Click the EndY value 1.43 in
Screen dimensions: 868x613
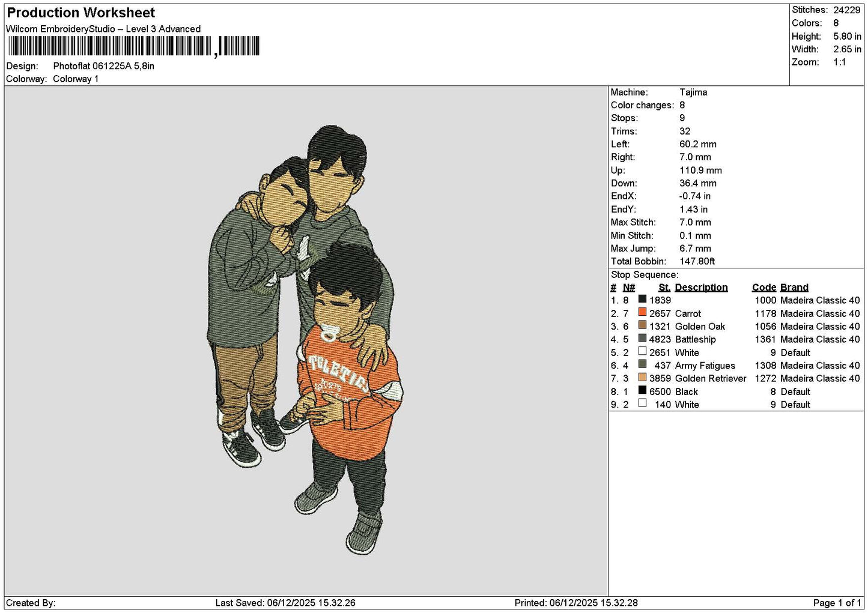tap(694, 210)
